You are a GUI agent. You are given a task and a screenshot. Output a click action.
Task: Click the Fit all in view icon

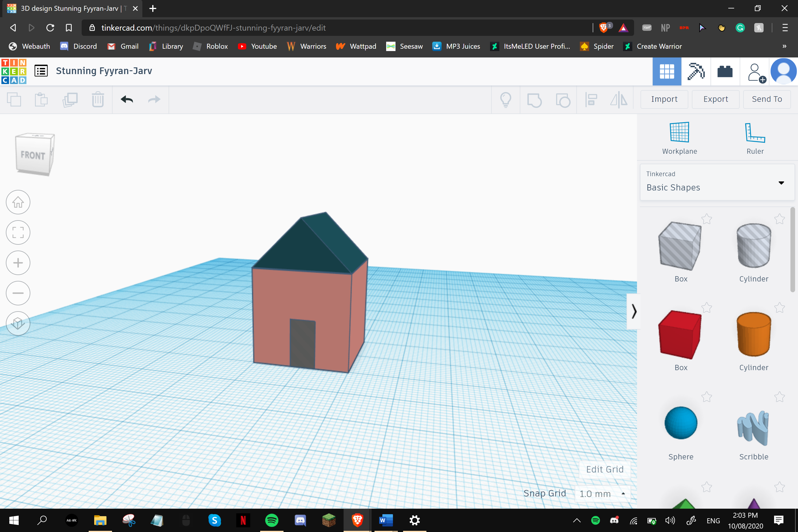click(18, 232)
